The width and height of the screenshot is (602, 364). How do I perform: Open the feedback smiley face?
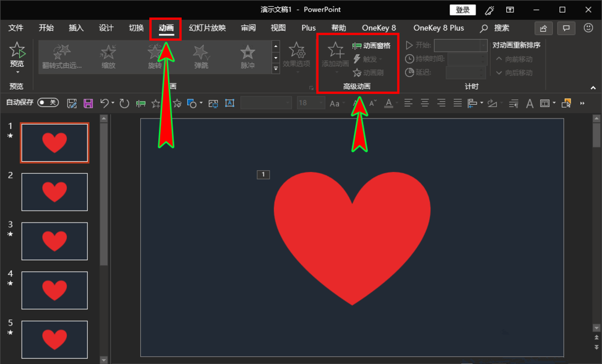coord(588,28)
